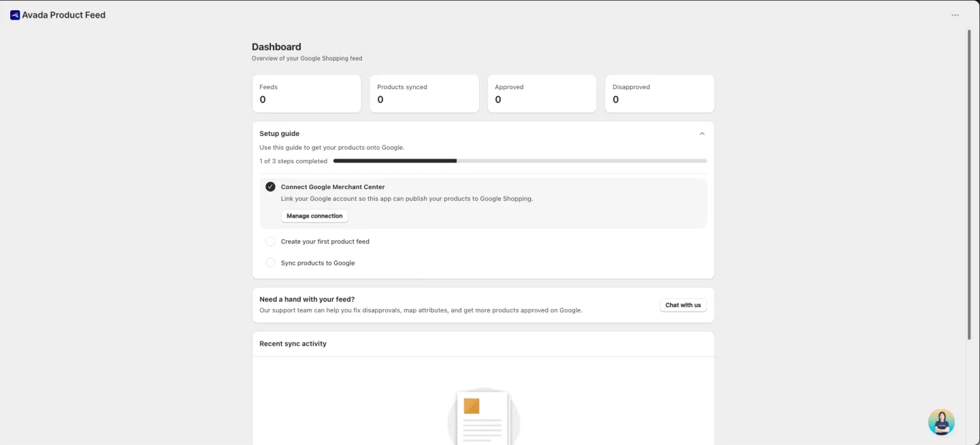Viewport: 980px width, 445px height.
Task: Click the checkmark icon for Connect Google Merchant Center
Action: tap(270, 186)
